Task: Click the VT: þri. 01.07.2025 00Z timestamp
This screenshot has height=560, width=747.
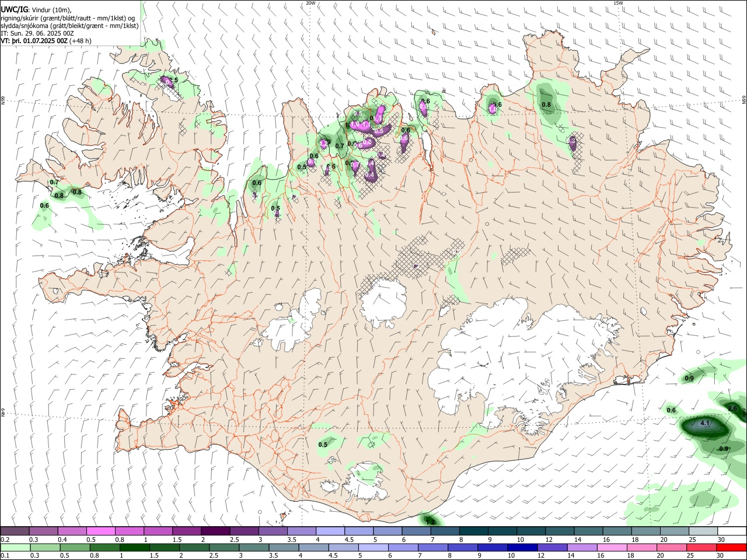Action: (34, 41)
